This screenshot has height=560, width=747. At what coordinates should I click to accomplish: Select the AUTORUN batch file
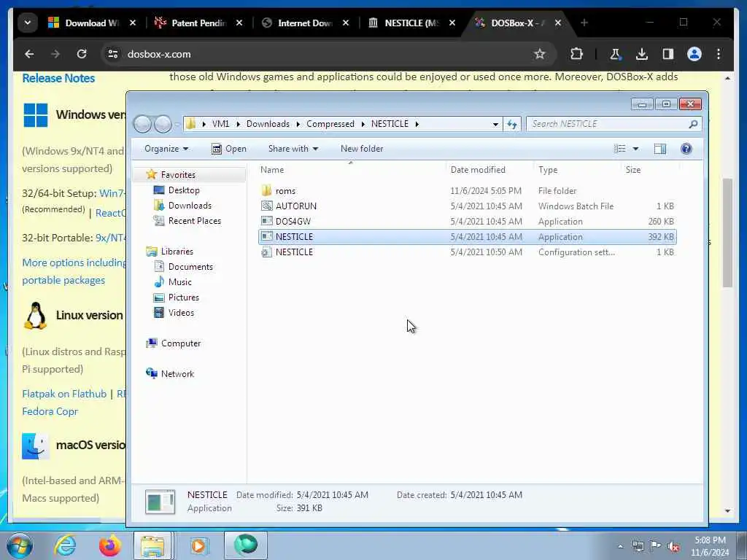point(296,206)
